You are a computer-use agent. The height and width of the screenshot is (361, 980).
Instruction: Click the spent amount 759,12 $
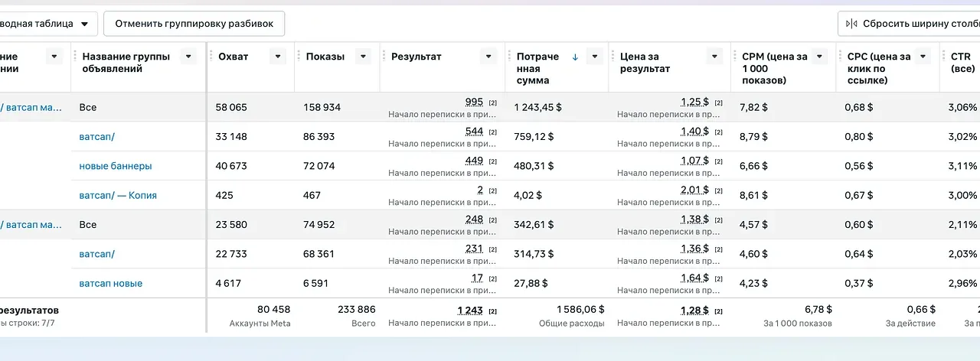(x=534, y=137)
